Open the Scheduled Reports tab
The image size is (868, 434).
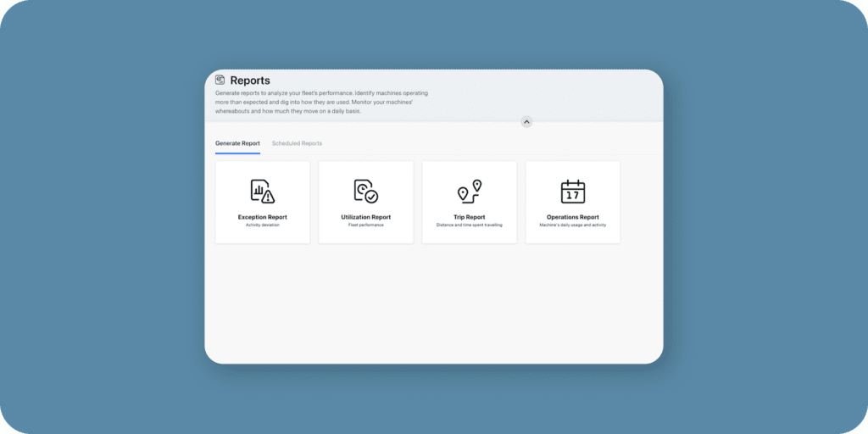[x=297, y=143]
